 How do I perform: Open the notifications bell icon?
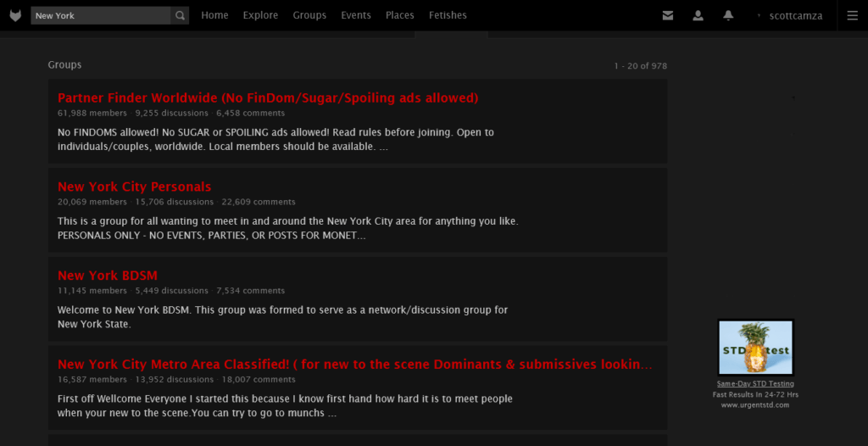[728, 15]
